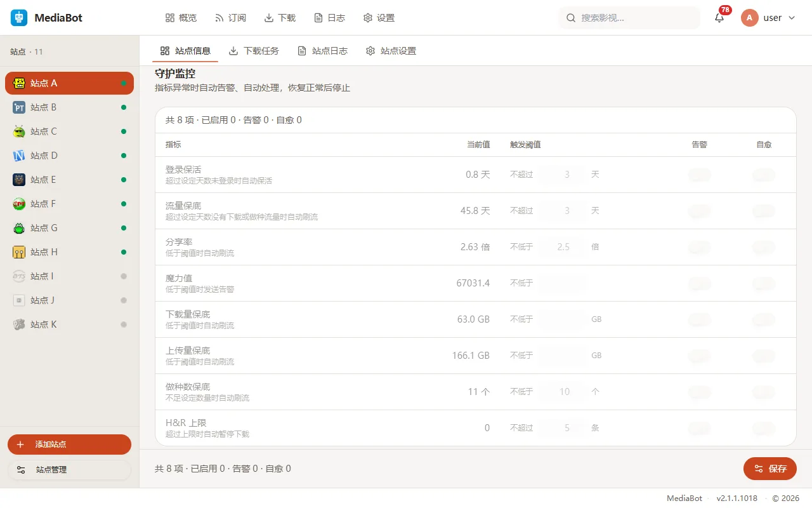812x508 pixels.
Task: Toggle 自愈 switch for 登录保活
Action: 764,175
